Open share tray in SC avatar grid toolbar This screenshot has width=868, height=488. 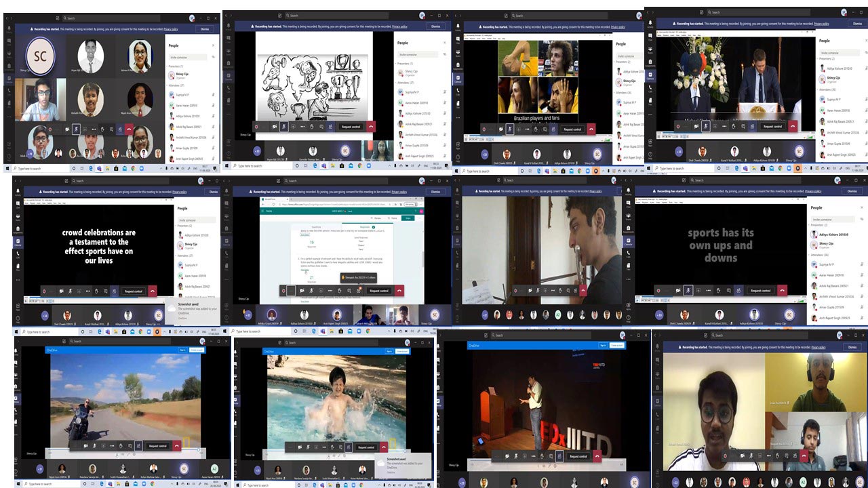(85, 129)
